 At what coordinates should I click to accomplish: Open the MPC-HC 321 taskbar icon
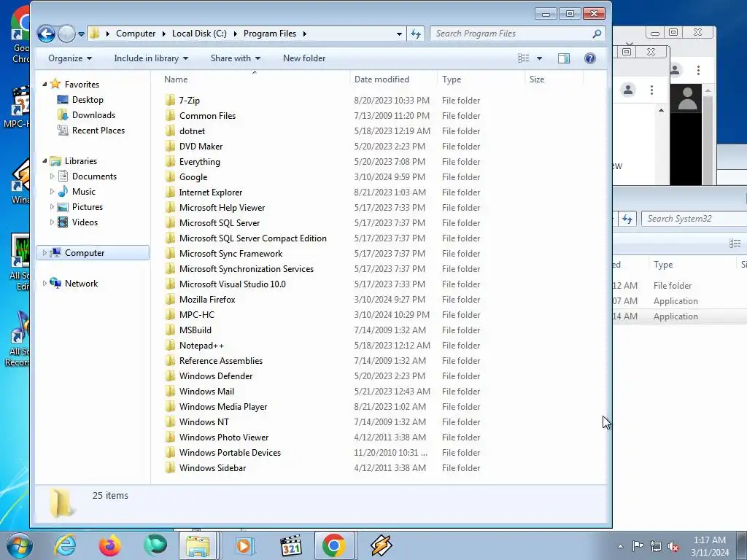click(x=290, y=545)
